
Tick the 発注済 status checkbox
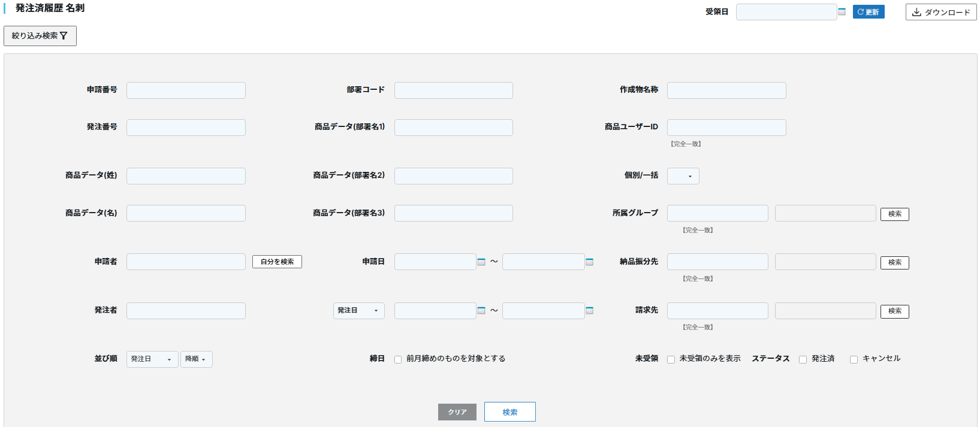[x=803, y=359]
